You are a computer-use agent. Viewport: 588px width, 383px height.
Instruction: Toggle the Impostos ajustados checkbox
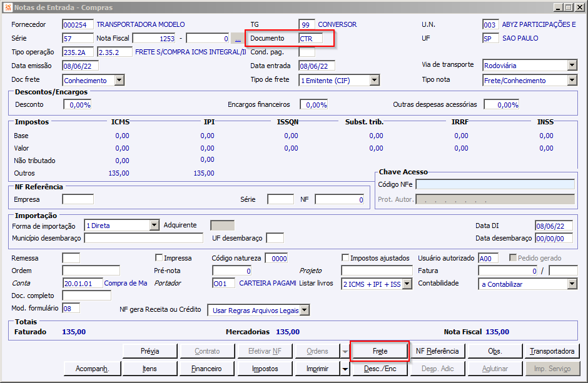[x=345, y=258]
